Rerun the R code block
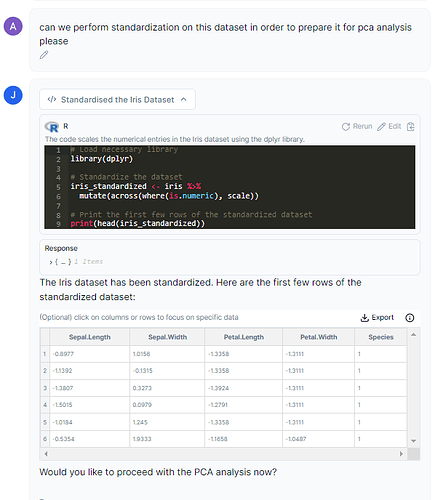 click(x=357, y=126)
